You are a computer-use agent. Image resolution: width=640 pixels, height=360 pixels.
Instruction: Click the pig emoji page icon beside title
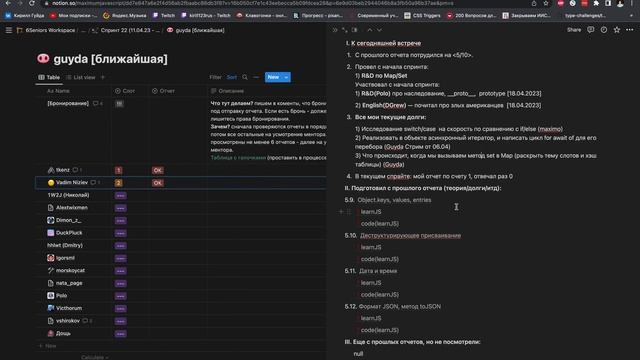43,59
